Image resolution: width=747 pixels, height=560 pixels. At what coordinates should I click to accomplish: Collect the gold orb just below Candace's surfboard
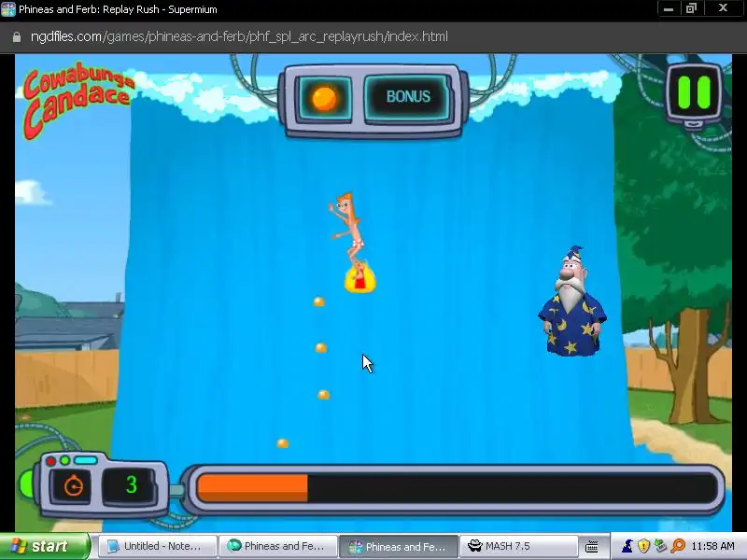click(x=318, y=301)
